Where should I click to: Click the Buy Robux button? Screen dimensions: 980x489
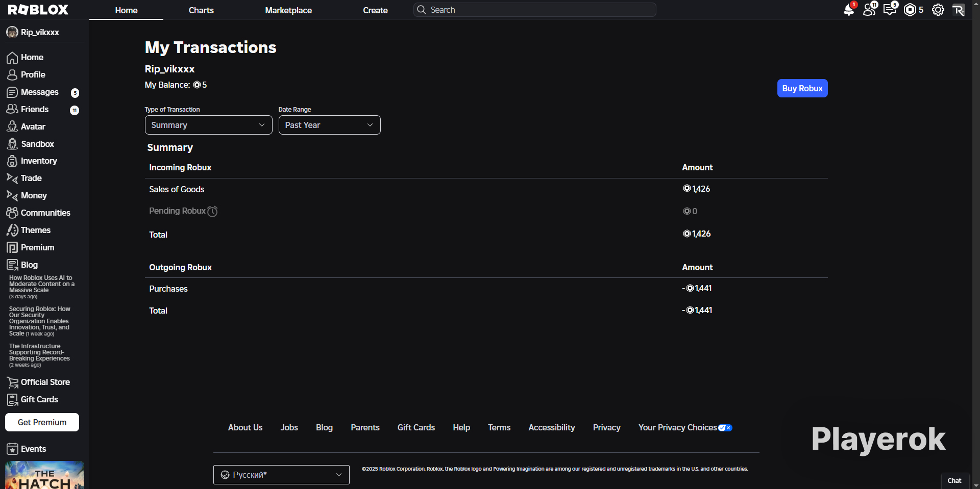pyautogui.click(x=802, y=88)
